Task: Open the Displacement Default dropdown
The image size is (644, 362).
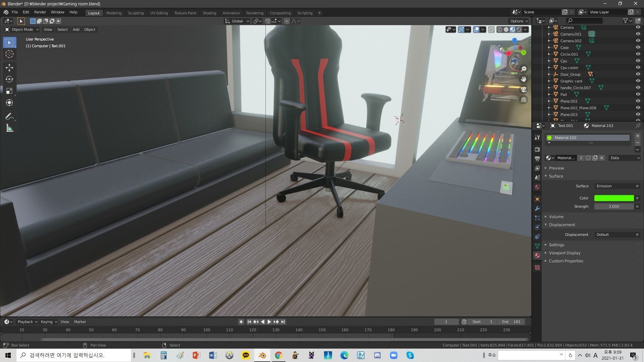Action: click(x=617, y=235)
